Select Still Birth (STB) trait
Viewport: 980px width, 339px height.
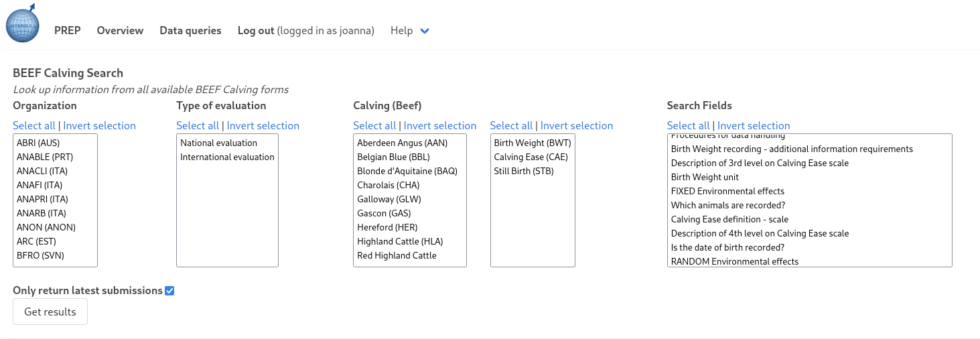(524, 171)
